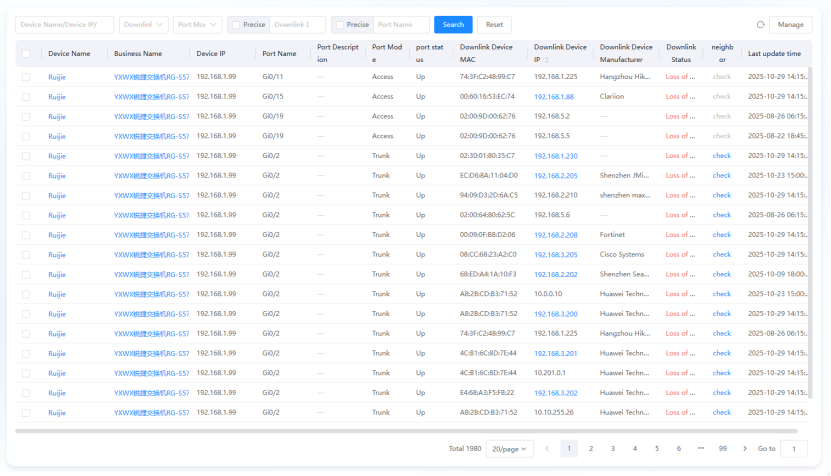The width and height of the screenshot is (831, 476).
Task: Go to next page using right arrow
Action: tap(744, 449)
